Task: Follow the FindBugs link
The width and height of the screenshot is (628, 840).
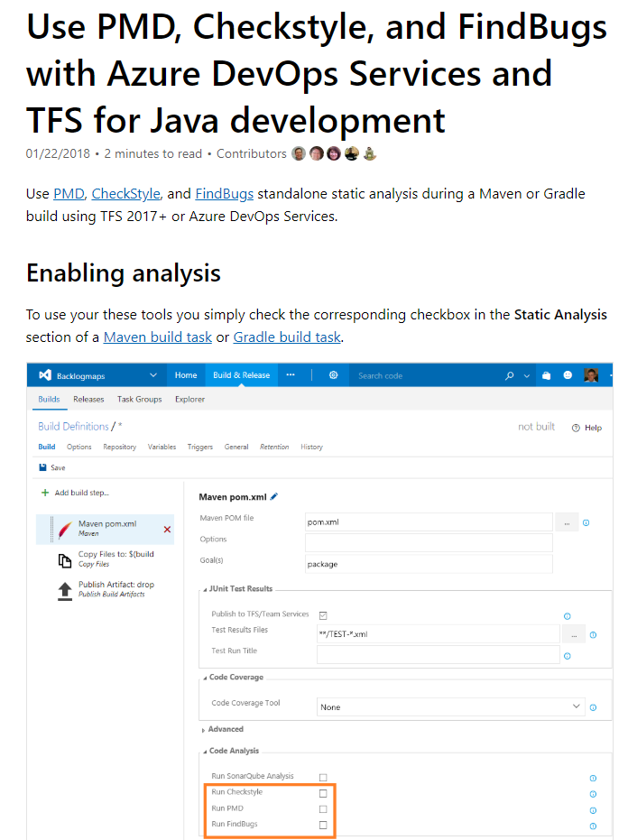Action: point(224,193)
